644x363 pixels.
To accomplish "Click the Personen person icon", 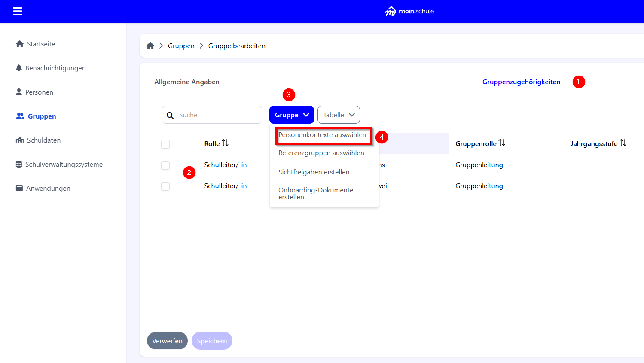I will coord(19,92).
